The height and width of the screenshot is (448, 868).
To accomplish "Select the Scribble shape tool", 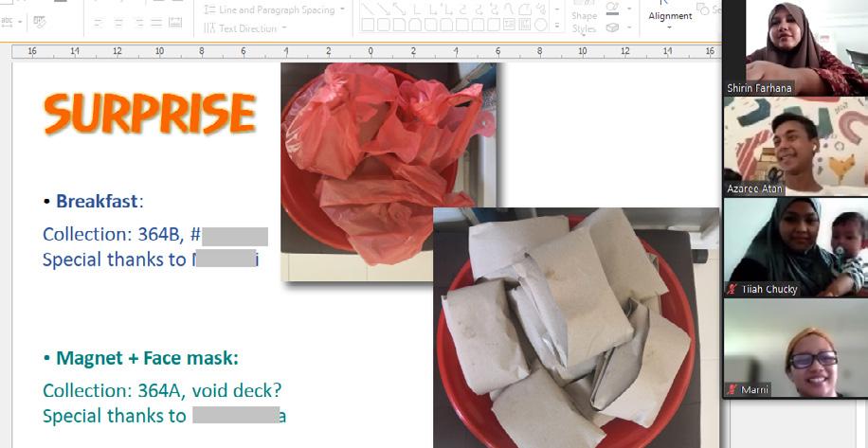I will coord(541,9).
